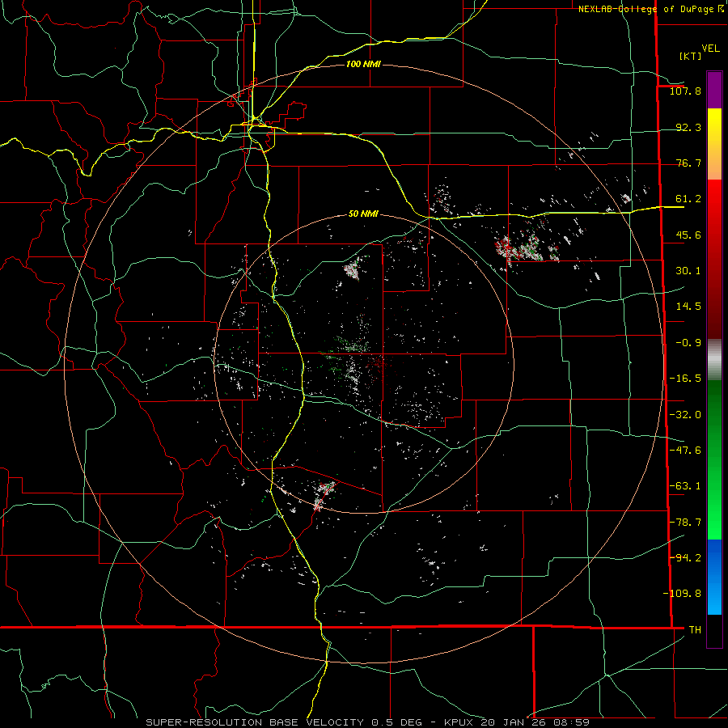
Task: Click the KPUX radar site identifier
Action: click(457, 722)
